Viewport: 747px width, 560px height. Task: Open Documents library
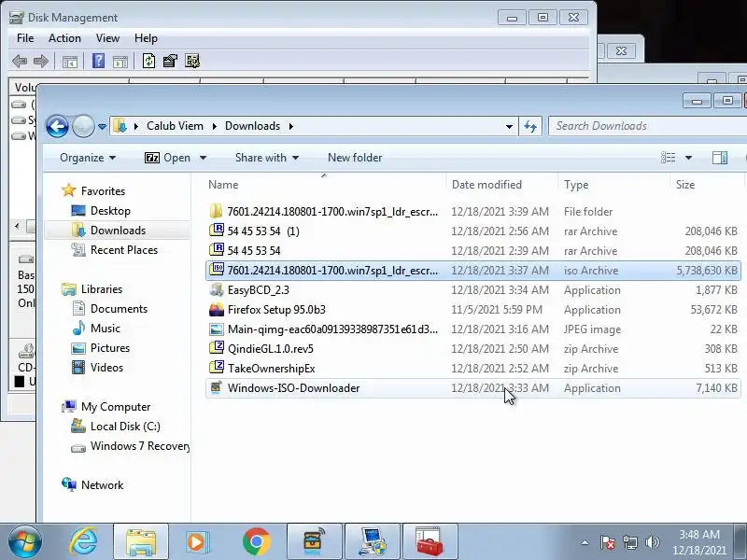(109, 309)
